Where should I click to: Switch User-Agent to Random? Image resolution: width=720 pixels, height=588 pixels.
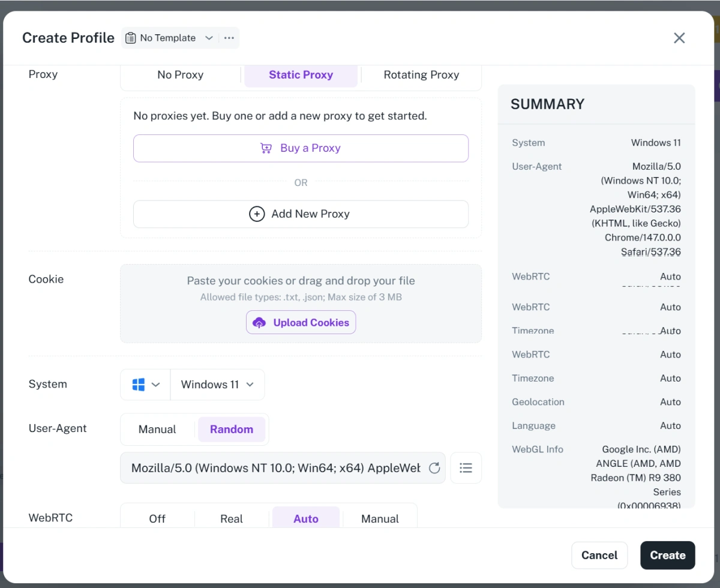(232, 430)
